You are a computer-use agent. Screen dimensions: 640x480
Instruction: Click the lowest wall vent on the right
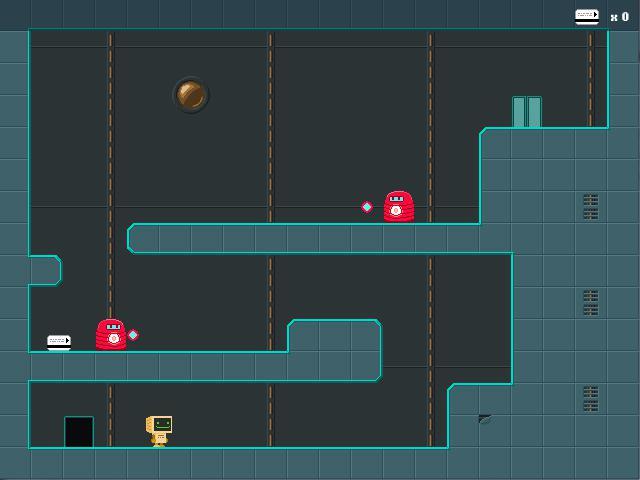[590, 399]
